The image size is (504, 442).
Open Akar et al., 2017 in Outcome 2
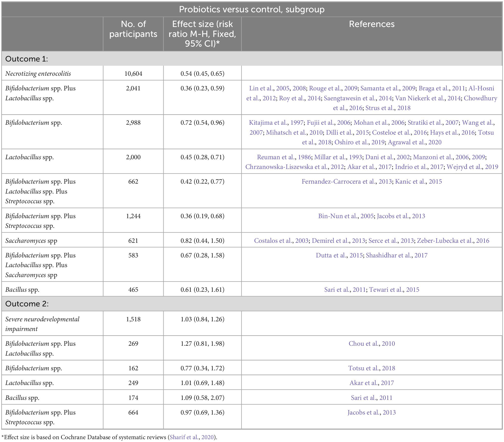(x=372, y=383)
